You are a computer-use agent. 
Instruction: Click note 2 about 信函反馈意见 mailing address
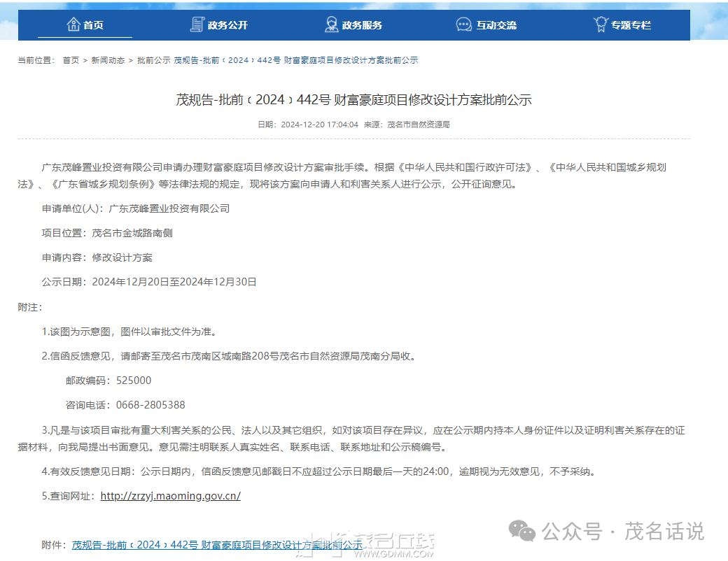[229, 356]
